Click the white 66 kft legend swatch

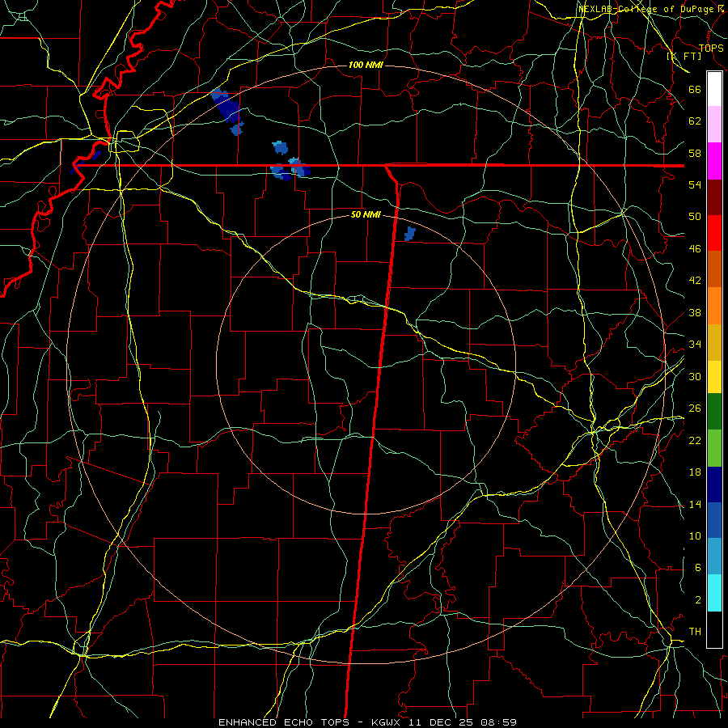pyautogui.click(x=714, y=89)
